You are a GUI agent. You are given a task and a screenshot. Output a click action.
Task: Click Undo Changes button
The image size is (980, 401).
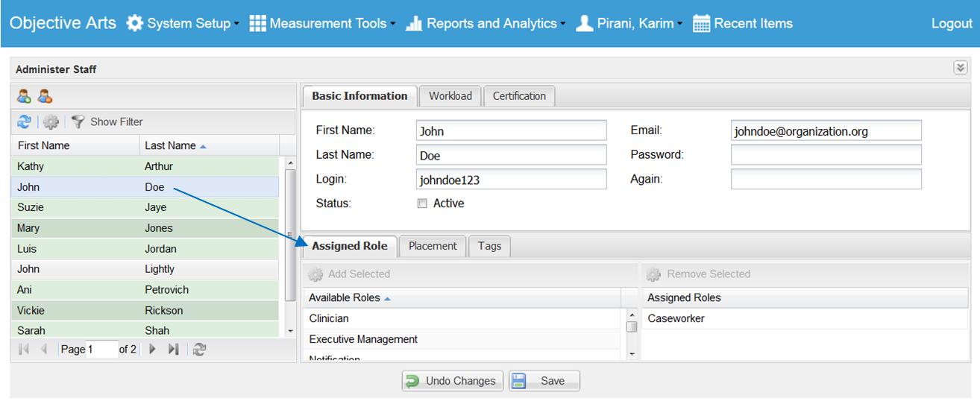452,381
